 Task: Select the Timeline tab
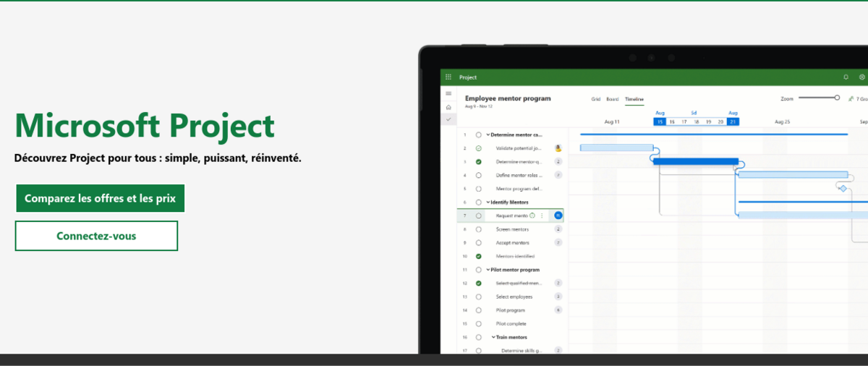tap(634, 98)
